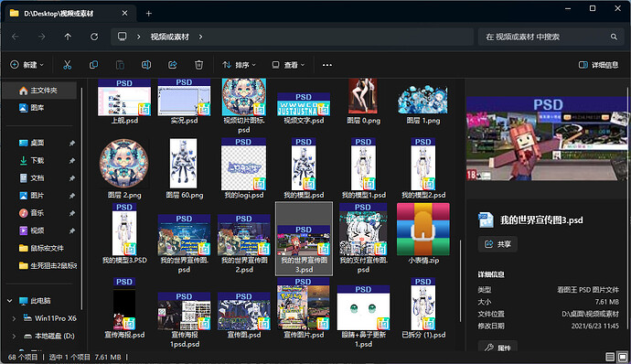631x364 pixels.
Task: Go up one folder level
Action: [68, 37]
